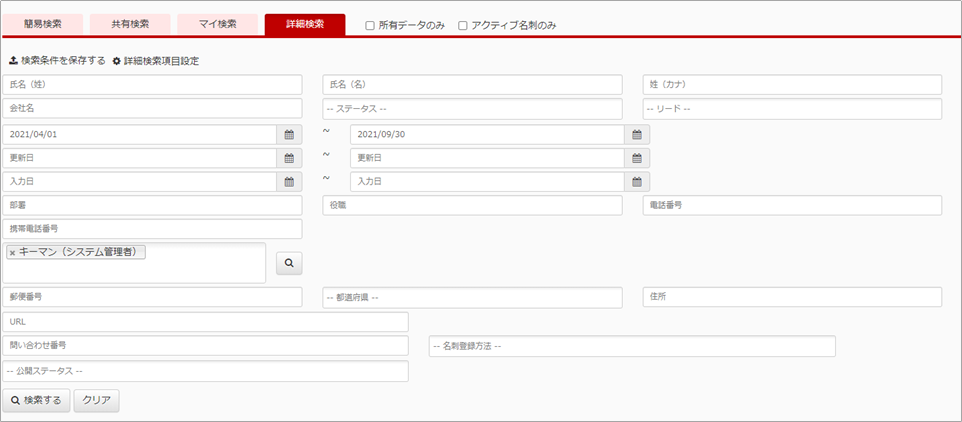The height and width of the screenshot is (422, 962).
Task: Focus the 姓（カナ）input field
Action: pyautogui.click(x=792, y=85)
